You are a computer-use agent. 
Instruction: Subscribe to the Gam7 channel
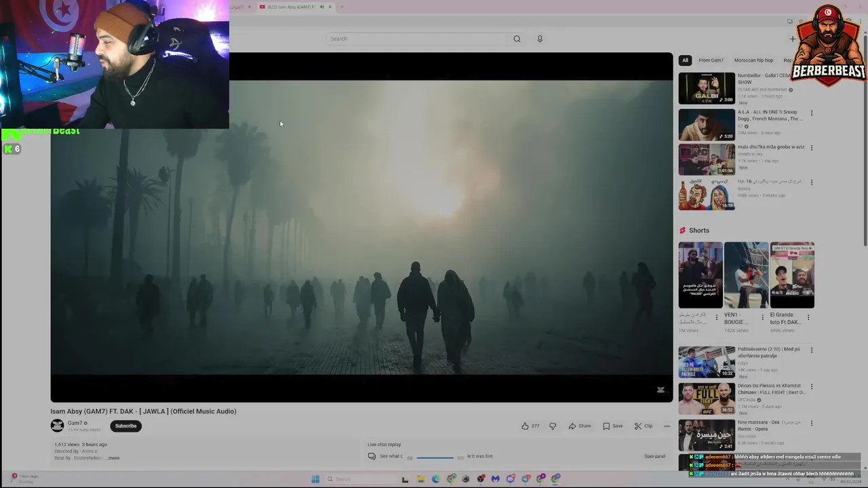point(125,426)
